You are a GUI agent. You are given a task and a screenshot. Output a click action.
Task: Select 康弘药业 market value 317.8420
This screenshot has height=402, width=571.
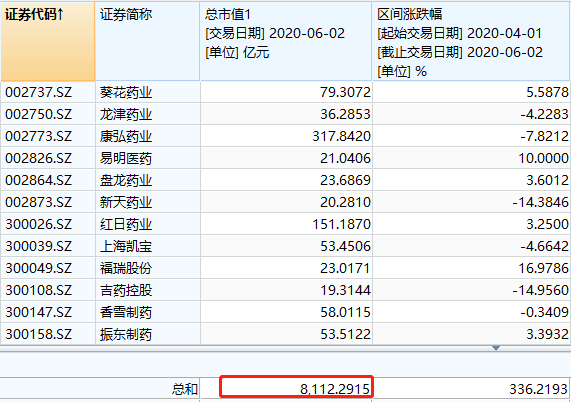(x=286, y=136)
